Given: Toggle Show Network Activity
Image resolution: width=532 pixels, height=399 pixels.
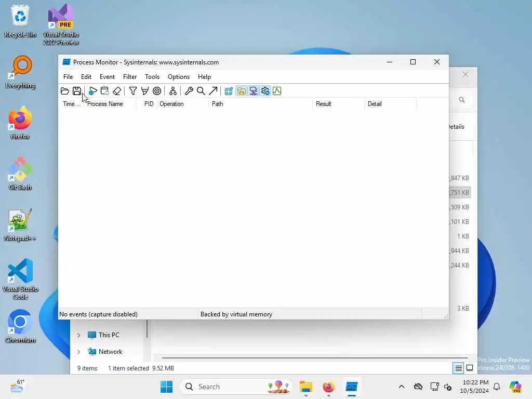Looking at the screenshot, I should pyautogui.click(x=253, y=91).
